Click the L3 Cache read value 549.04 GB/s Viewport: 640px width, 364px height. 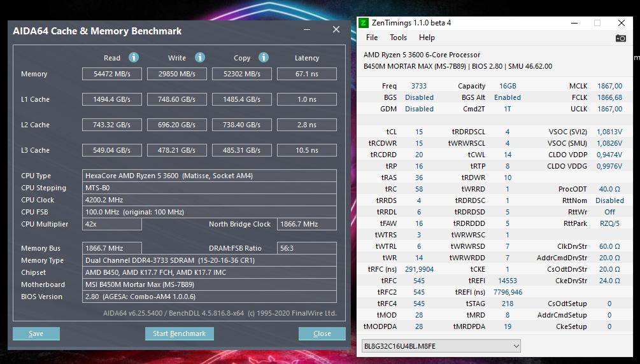(112, 150)
